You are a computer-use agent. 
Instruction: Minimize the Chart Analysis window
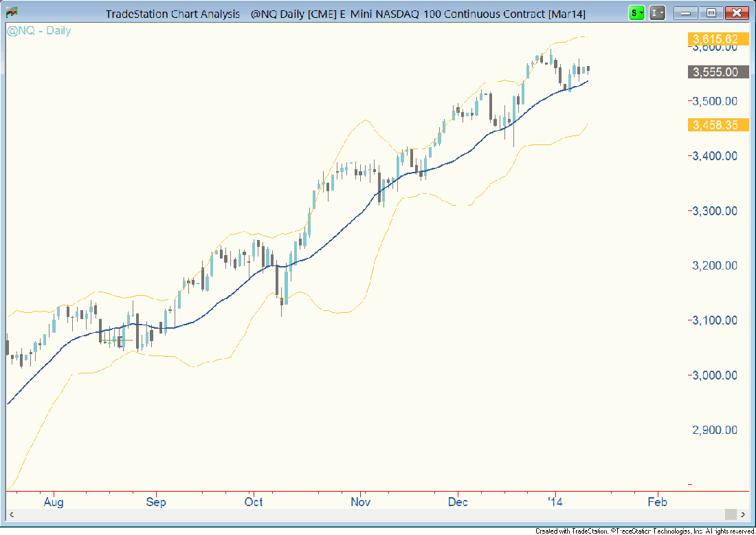tap(685, 13)
